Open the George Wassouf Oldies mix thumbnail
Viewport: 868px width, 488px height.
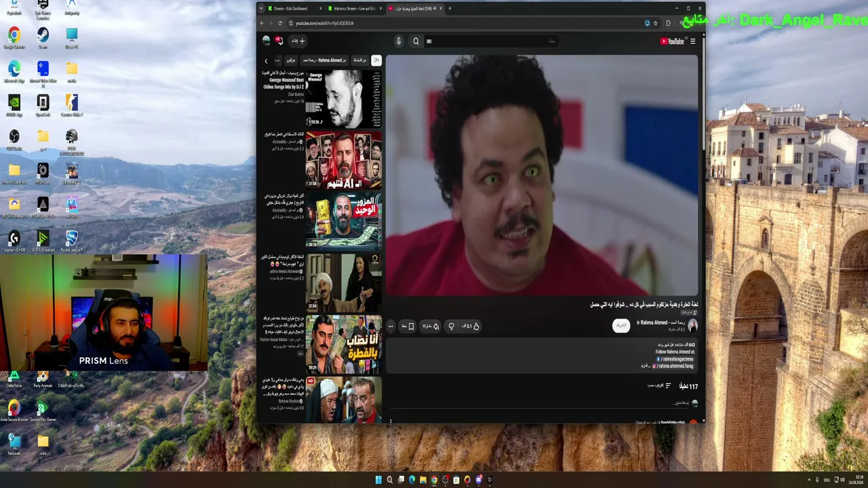(x=344, y=98)
